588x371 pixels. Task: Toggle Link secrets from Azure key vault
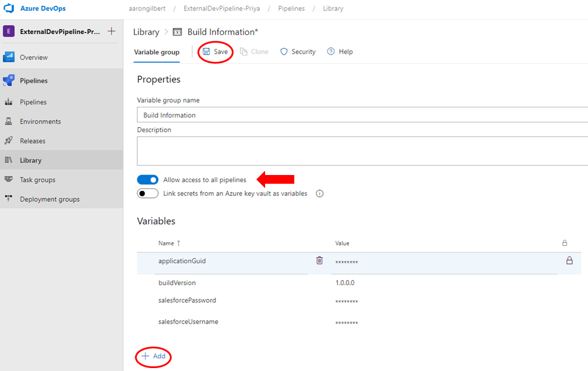click(148, 193)
